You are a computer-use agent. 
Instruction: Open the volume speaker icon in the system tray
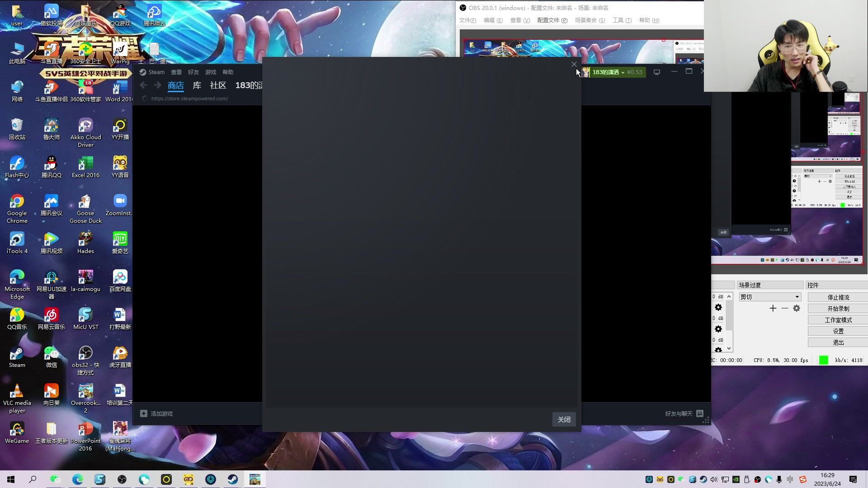coord(714,479)
